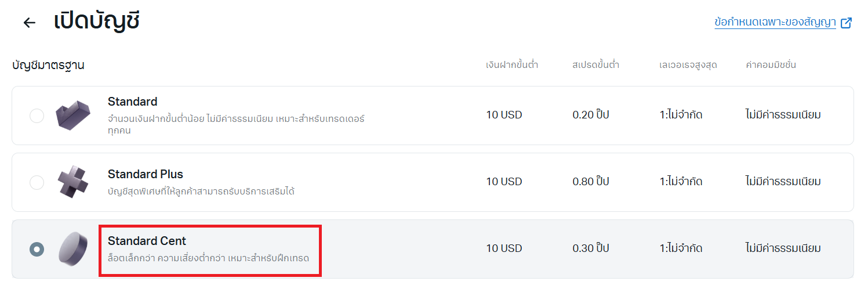Image resolution: width=868 pixels, height=292 pixels.
Task: Click the external-link icon beside ข้อกำหนดเฉพาะของสัญญา
Action: tap(847, 23)
